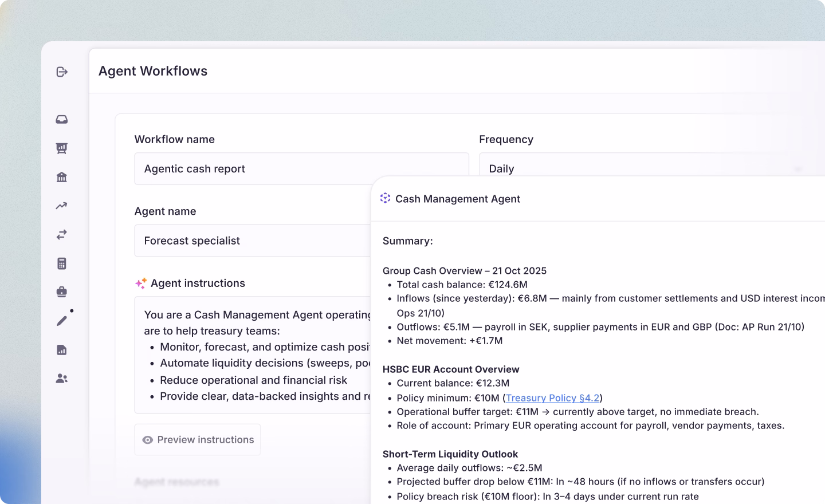Click the 'Summary:' heading text
The height and width of the screenshot is (504, 825).
click(x=408, y=241)
